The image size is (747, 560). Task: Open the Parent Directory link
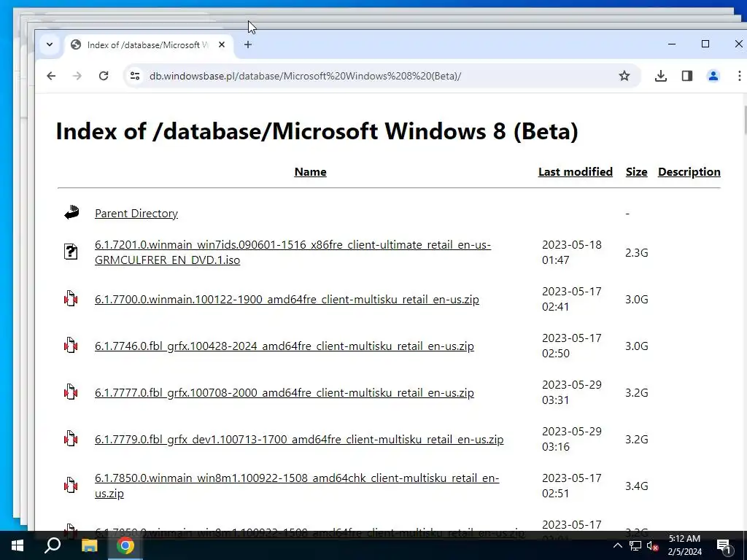click(136, 214)
